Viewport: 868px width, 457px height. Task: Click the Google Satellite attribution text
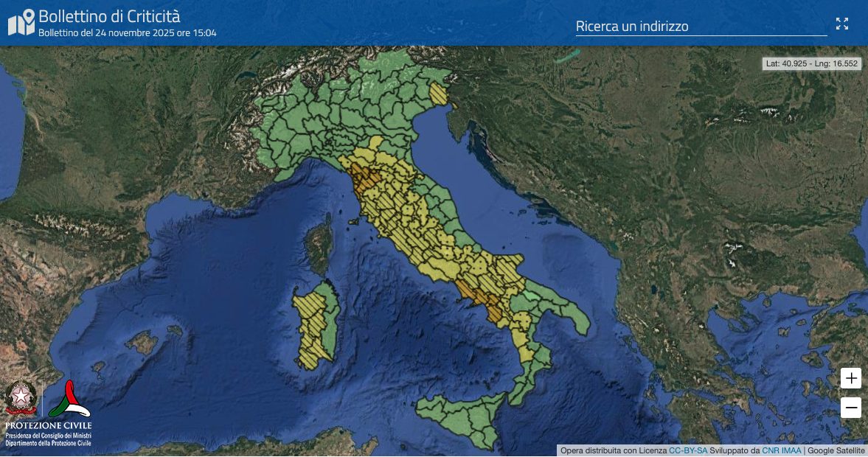[x=836, y=450]
